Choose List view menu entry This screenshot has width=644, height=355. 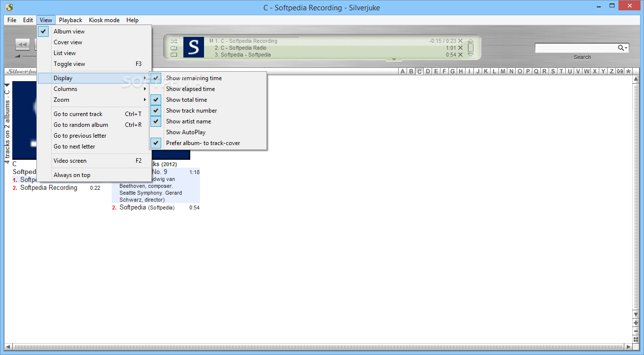(x=94, y=53)
